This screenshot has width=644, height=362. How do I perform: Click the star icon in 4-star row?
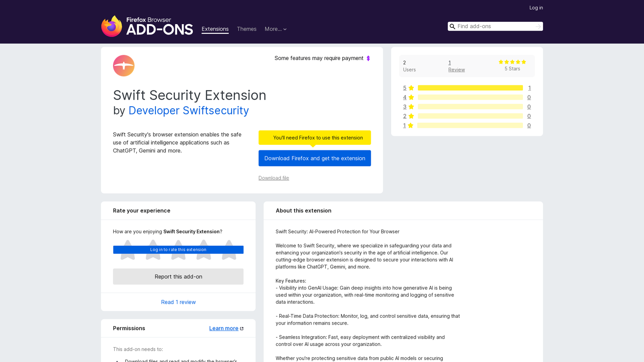pyautogui.click(x=411, y=97)
